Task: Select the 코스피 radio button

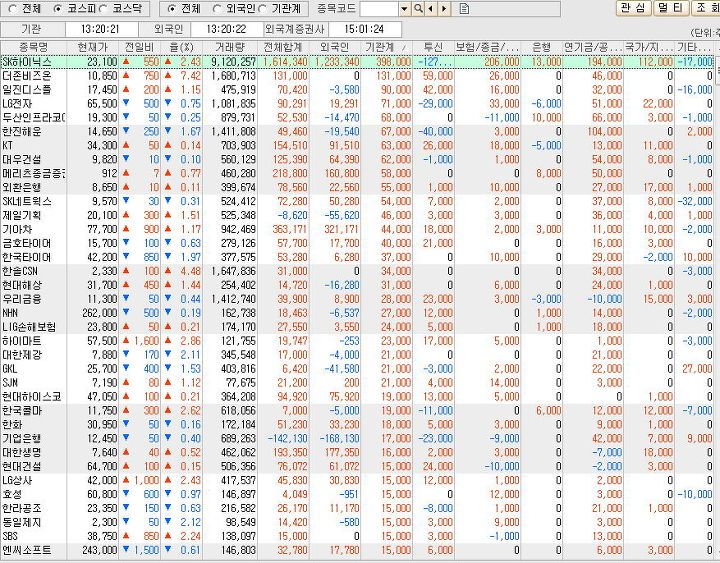Action: point(58,8)
